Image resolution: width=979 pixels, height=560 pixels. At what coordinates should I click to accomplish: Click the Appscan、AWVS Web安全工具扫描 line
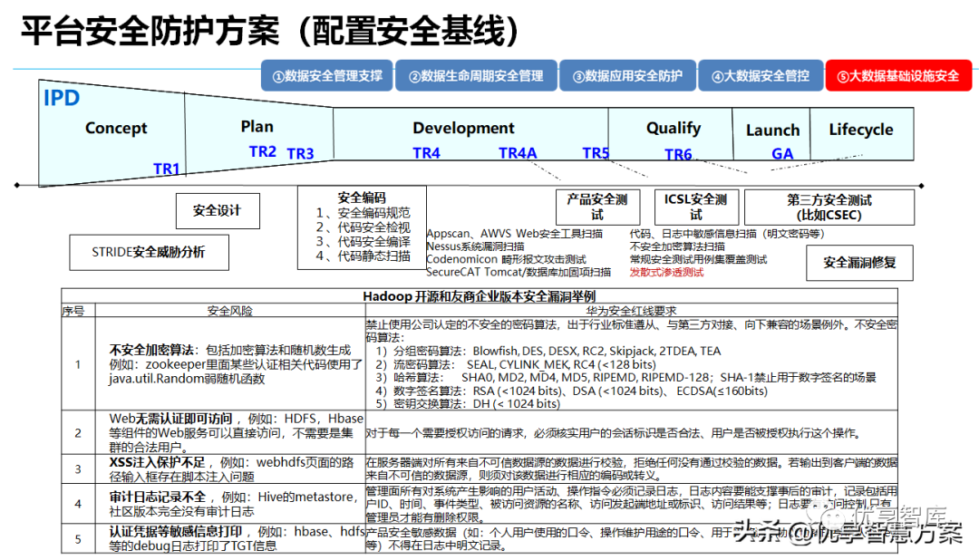tap(515, 234)
